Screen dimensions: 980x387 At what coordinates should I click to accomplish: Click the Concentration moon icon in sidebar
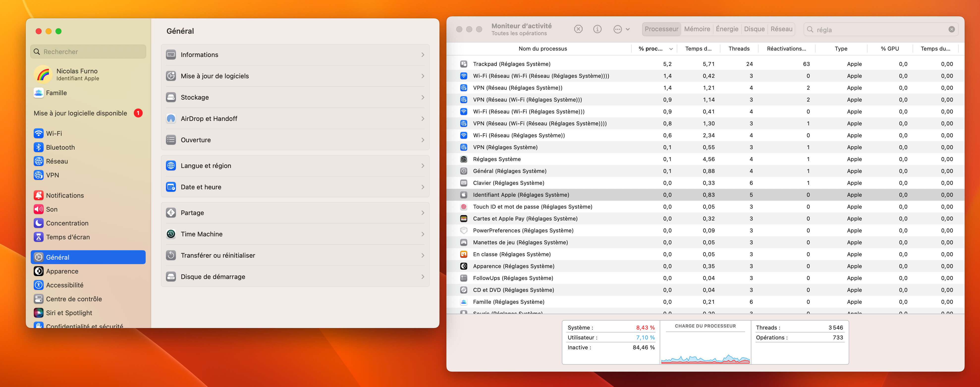[38, 223]
